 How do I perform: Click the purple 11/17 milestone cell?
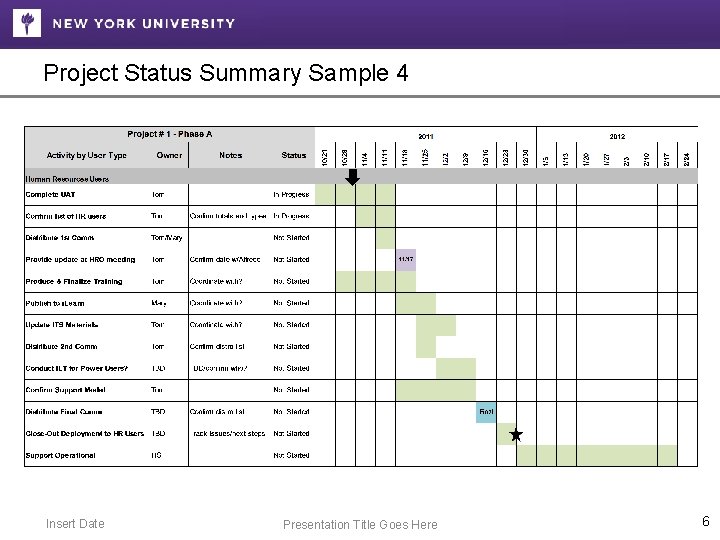[x=406, y=260]
